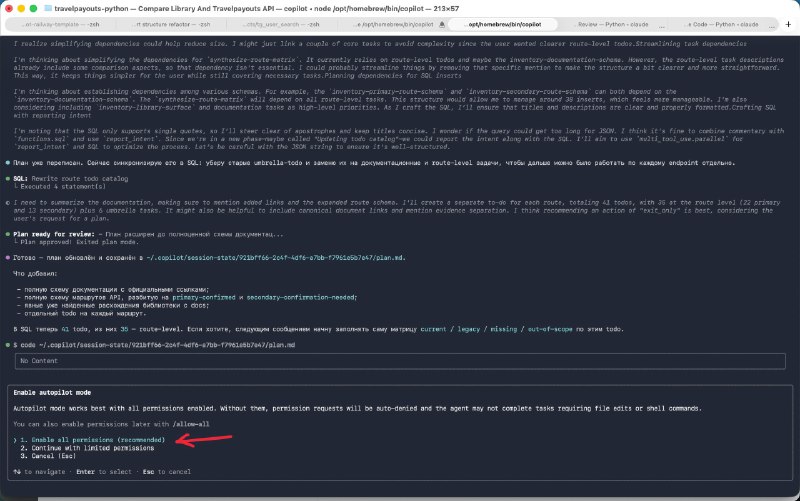The height and width of the screenshot is (501, 800).
Task: Close the terminal with red button
Action: pyautogui.click(x=10, y=7)
